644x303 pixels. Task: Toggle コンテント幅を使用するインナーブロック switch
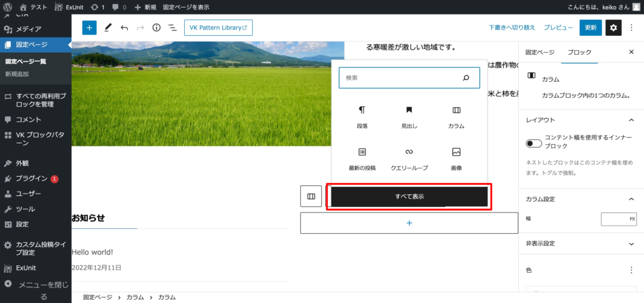(534, 143)
